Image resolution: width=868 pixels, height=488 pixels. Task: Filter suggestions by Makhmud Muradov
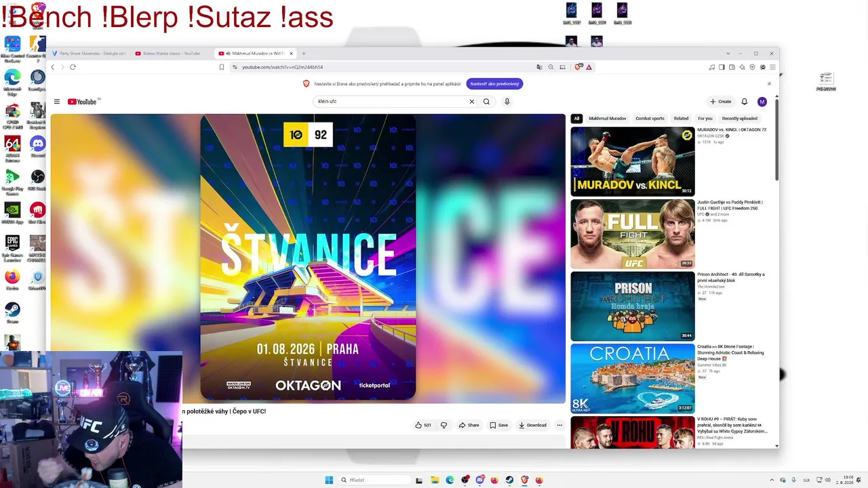[608, 119]
